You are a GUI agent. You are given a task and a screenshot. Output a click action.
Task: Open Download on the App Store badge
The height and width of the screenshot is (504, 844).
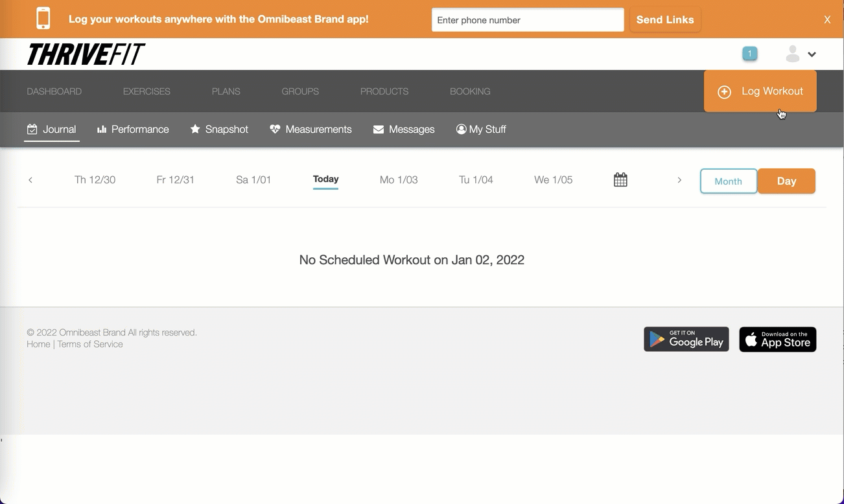click(x=777, y=339)
